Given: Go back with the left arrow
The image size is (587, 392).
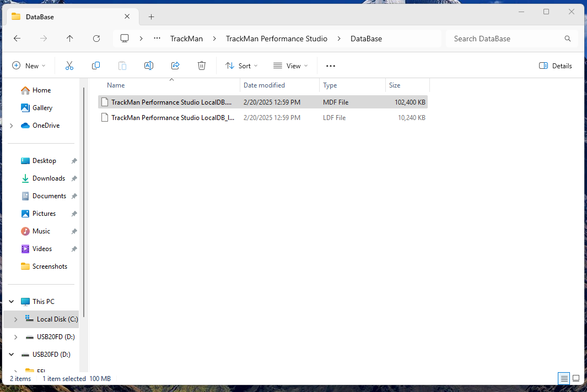Looking at the screenshot, I should pos(17,39).
